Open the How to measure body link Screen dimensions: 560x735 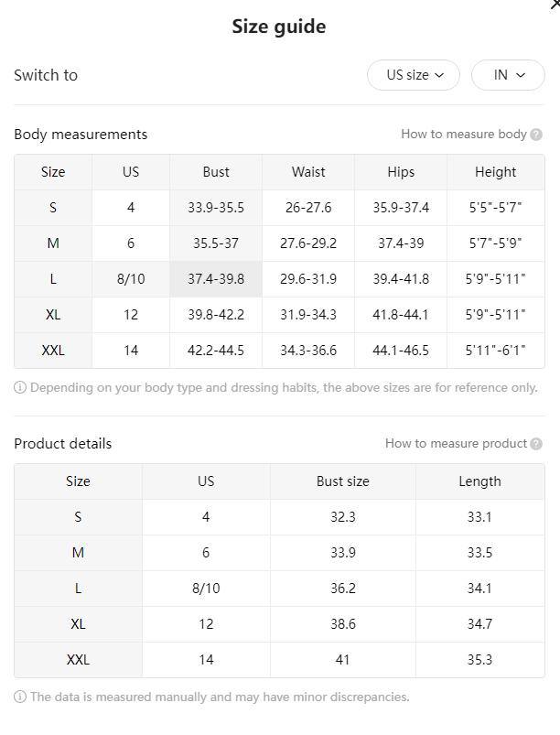(464, 134)
